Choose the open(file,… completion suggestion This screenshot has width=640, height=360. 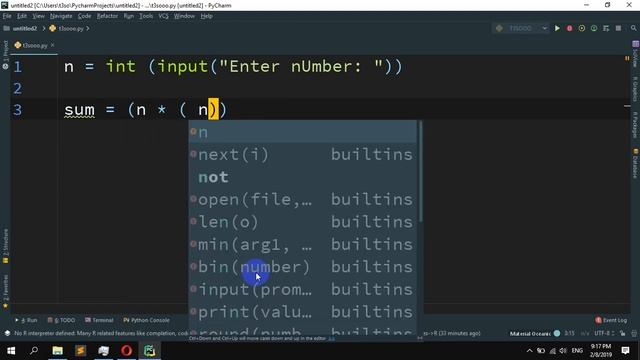click(302, 200)
